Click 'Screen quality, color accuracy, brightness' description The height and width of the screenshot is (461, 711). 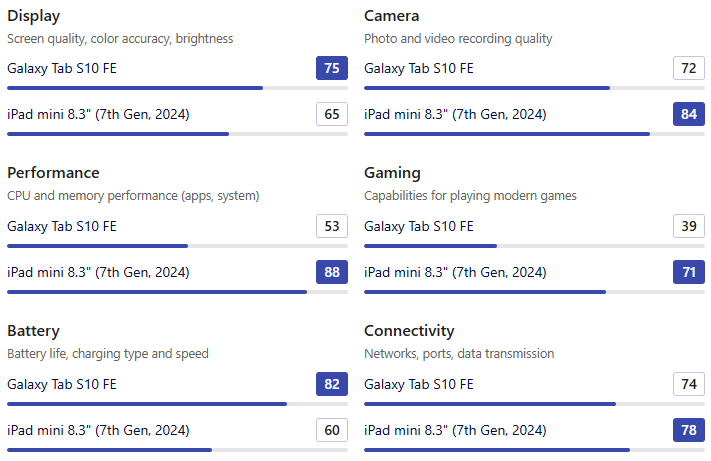pos(120,39)
